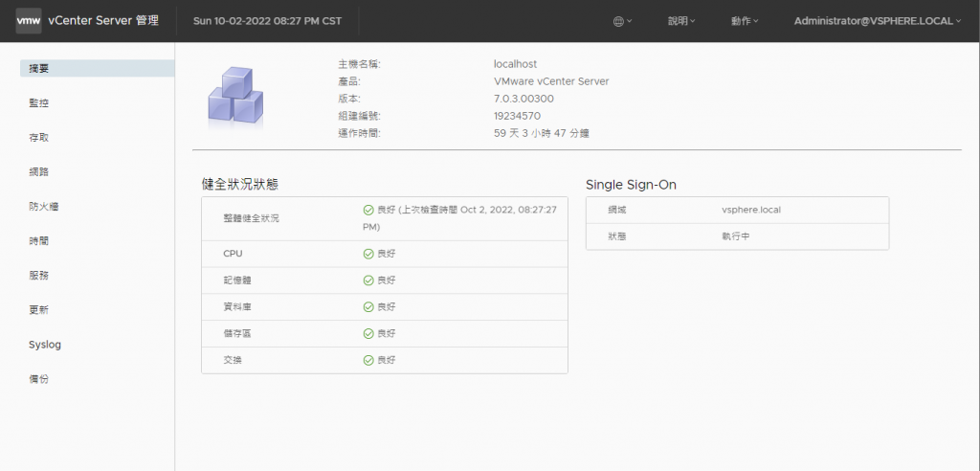The height and width of the screenshot is (471, 980).
Task: Click the vCenter Server blue cubes icon
Action: click(x=235, y=96)
